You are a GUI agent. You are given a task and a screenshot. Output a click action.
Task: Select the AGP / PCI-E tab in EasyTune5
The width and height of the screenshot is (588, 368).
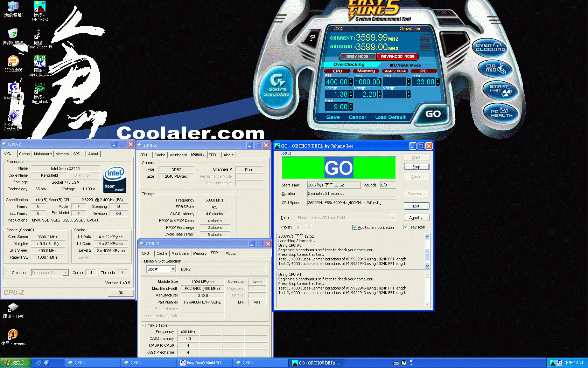click(x=396, y=71)
